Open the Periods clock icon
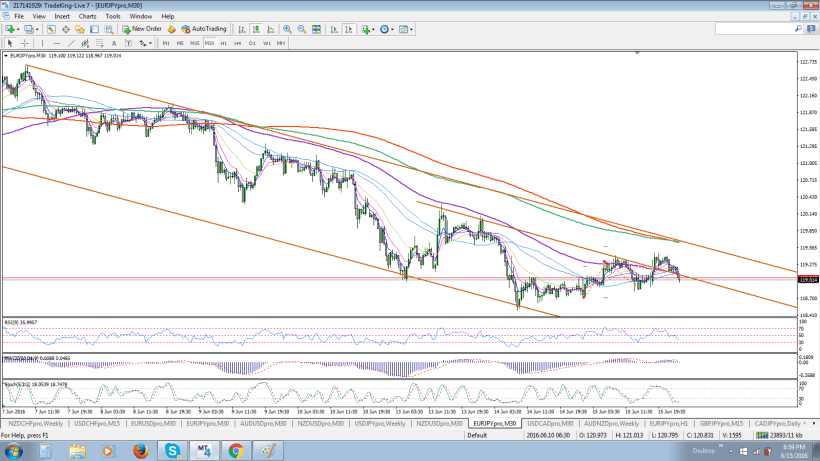Viewport: 820px width, 461px height. click(x=384, y=29)
